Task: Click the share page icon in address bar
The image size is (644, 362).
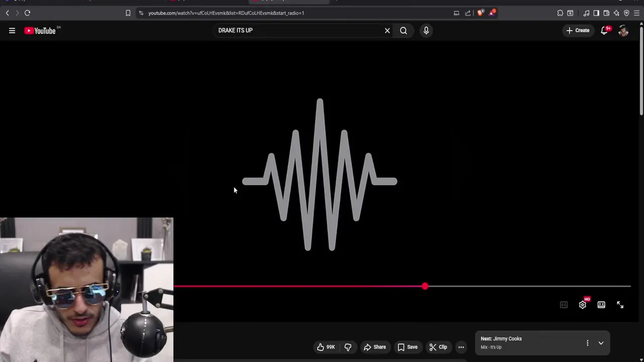Action: tap(468, 13)
